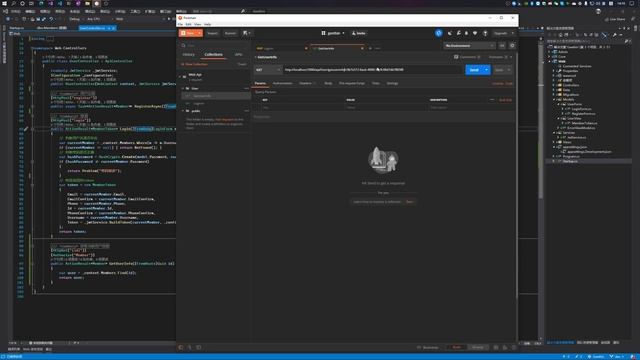Screen dimensions: 640x360
Task: Click the Windows Start button
Action: (x=4, y=3)
